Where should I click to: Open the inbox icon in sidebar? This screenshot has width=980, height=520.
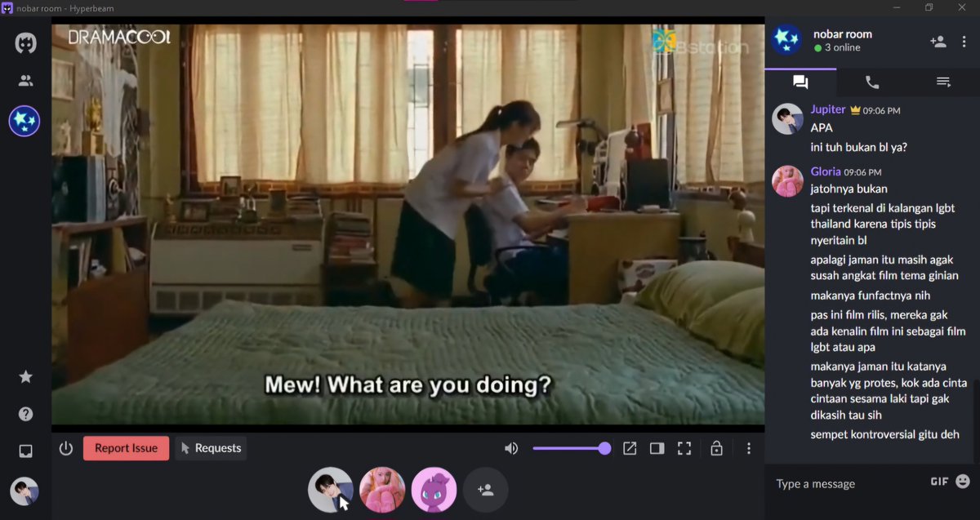tap(25, 451)
